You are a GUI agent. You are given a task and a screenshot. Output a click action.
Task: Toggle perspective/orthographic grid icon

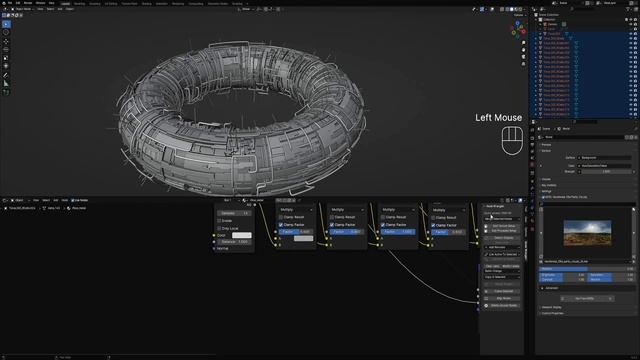pos(523,64)
